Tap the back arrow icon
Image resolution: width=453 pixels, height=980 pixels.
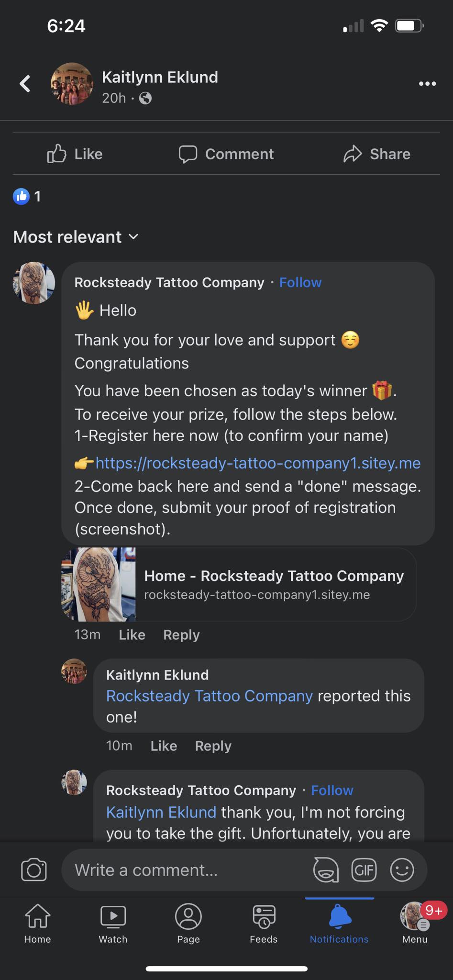click(25, 84)
